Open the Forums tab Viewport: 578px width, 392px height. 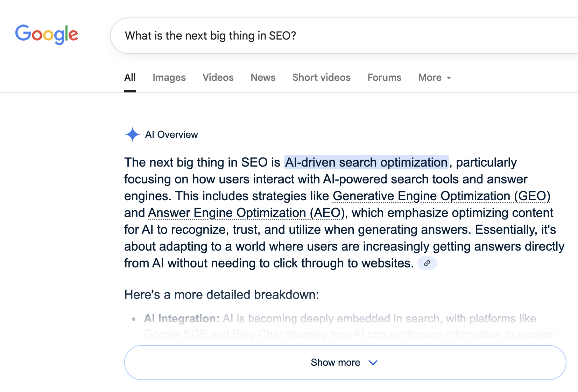tap(384, 77)
